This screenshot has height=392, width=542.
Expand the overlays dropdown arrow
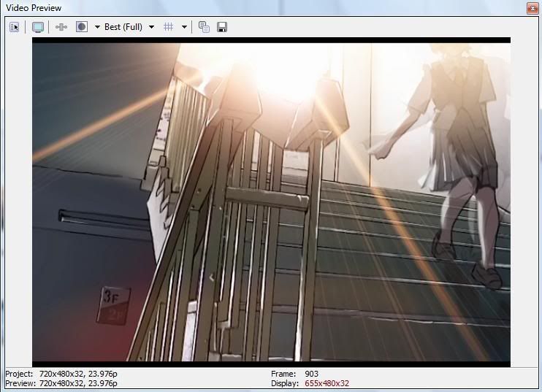(184, 27)
